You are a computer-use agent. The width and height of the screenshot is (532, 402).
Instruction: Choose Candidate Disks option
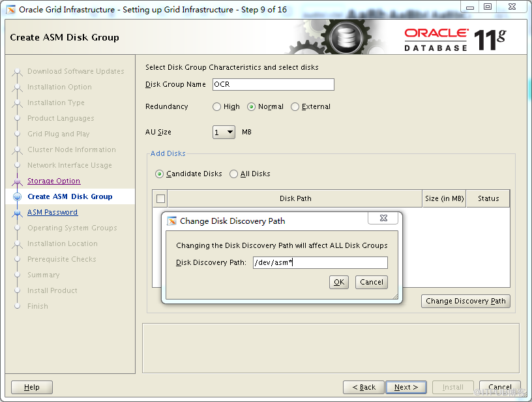[159, 174]
